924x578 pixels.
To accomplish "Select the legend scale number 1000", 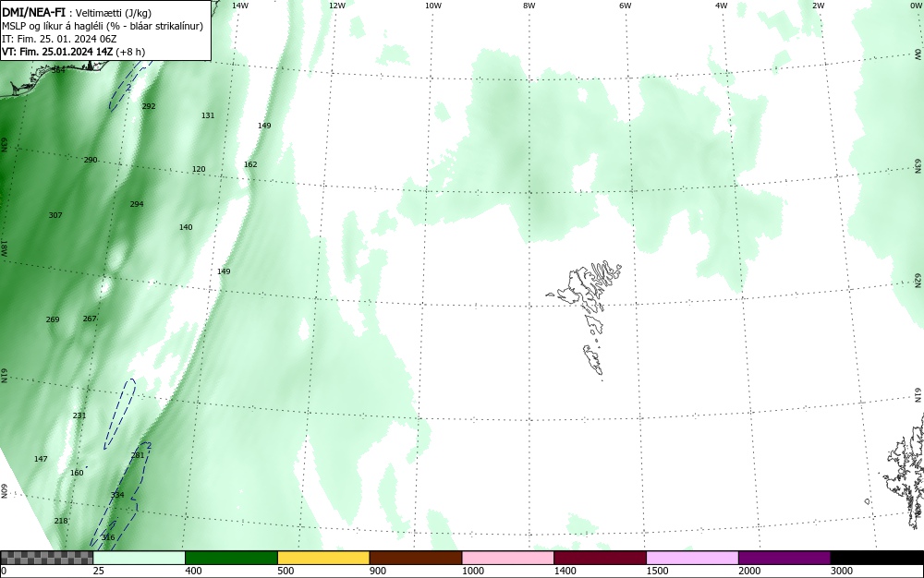I will click(472, 571).
